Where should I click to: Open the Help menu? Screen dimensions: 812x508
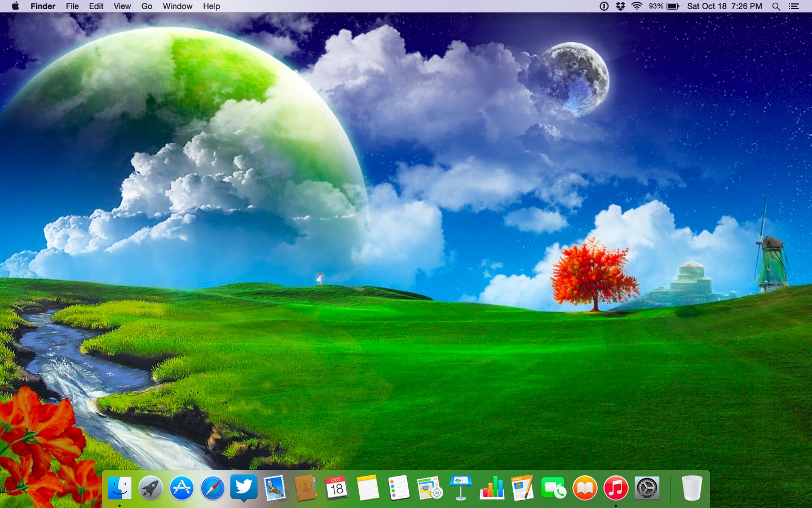click(x=211, y=6)
